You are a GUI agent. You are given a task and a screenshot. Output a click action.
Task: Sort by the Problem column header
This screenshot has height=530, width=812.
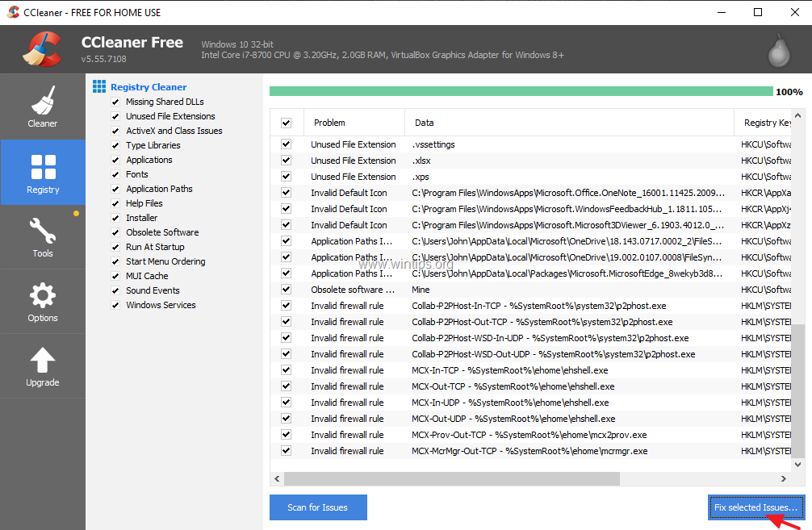[x=354, y=123]
